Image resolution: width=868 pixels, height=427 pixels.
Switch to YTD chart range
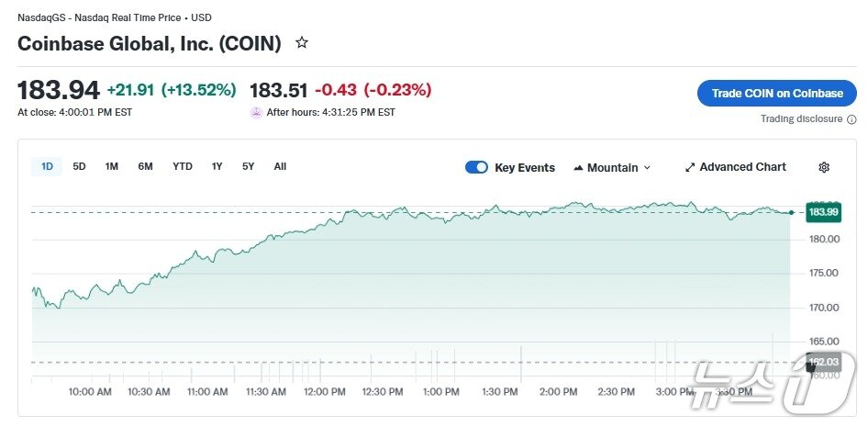pos(183,166)
